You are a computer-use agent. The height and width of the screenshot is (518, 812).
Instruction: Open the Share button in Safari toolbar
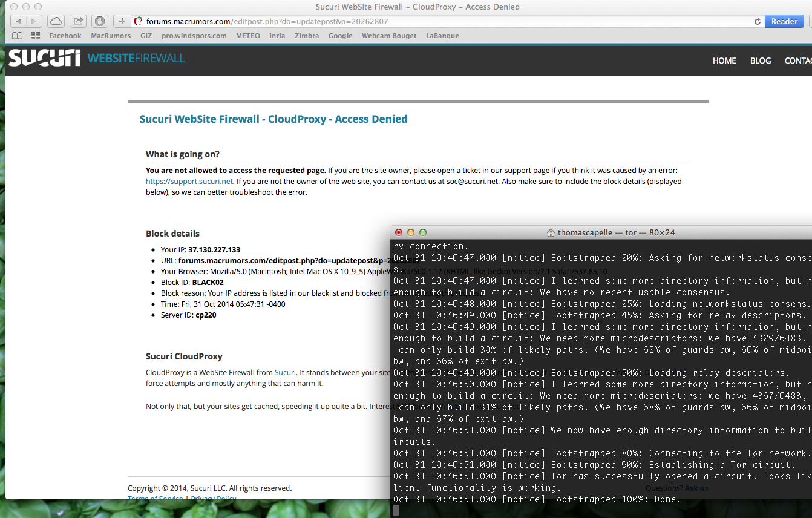pos(78,21)
